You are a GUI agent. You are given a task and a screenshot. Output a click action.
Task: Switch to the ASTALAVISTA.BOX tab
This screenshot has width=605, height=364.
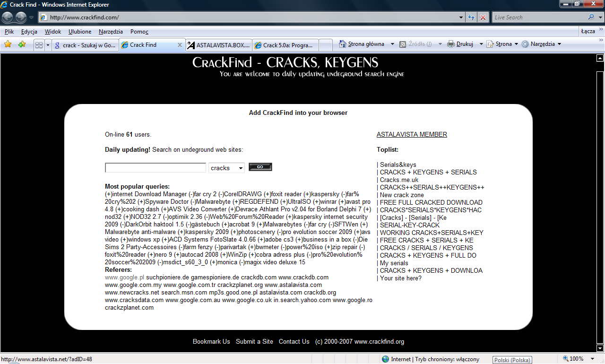(x=218, y=45)
